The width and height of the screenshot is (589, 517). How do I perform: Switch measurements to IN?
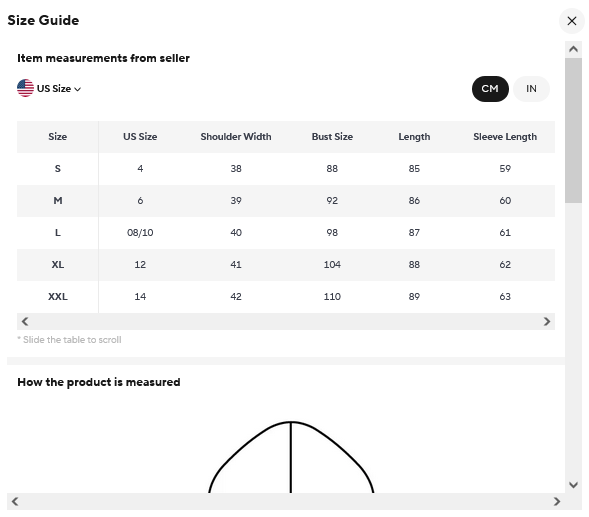pyautogui.click(x=531, y=89)
